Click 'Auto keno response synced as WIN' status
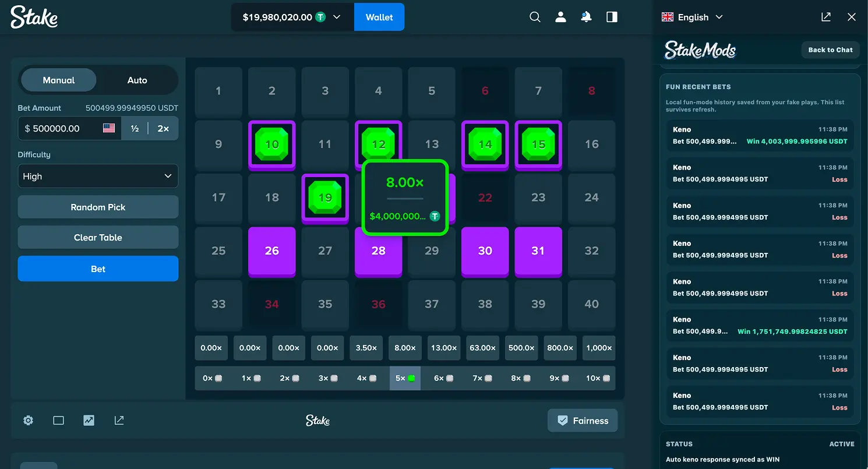Image resolution: width=868 pixels, height=469 pixels. (722, 460)
